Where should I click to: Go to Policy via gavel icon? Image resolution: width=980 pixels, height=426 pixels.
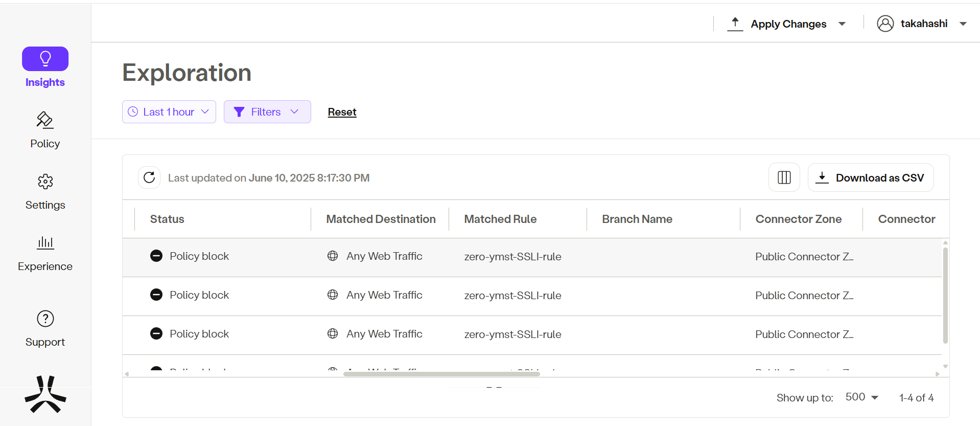45,120
